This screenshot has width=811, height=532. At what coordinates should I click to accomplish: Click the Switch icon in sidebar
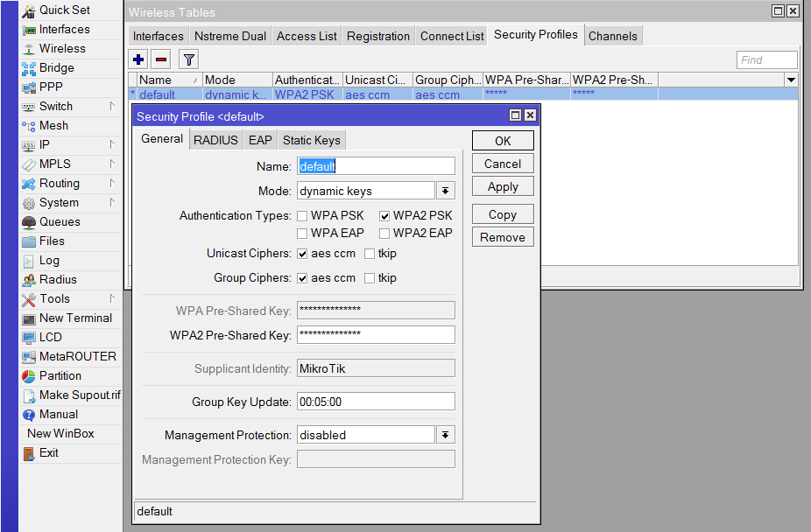tap(29, 107)
